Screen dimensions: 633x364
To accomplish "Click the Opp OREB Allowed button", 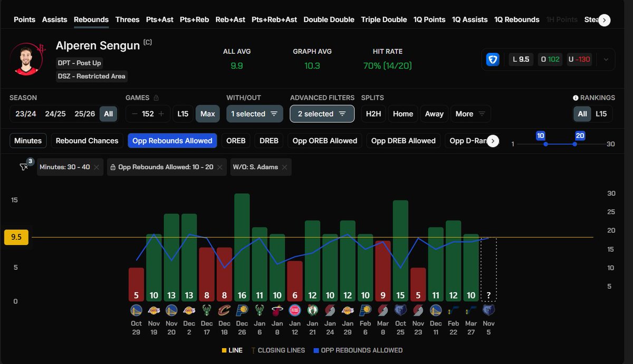I will [x=325, y=141].
